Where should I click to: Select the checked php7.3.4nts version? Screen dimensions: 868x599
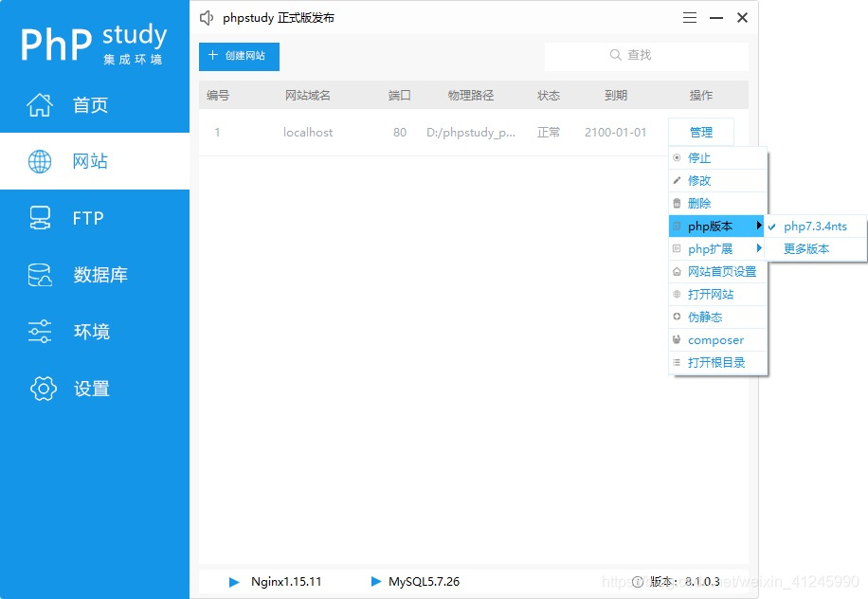pyautogui.click(x=815, y=227)
